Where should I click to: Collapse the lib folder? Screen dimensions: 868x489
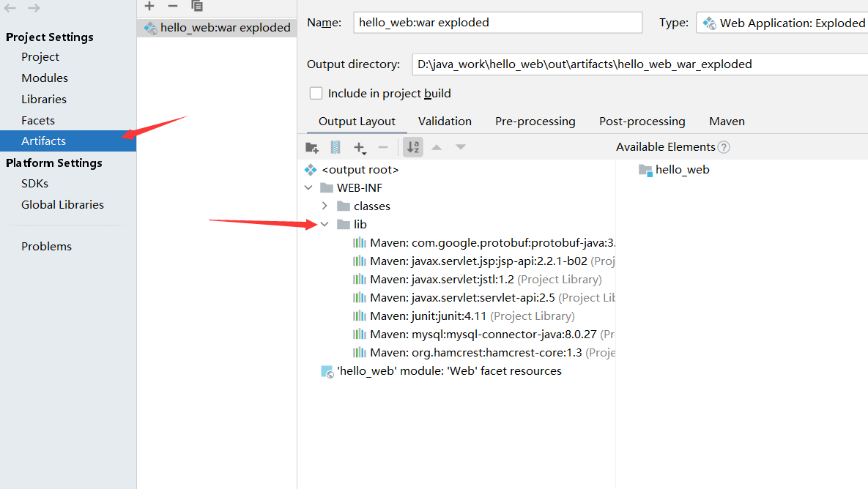pos(324,225)
